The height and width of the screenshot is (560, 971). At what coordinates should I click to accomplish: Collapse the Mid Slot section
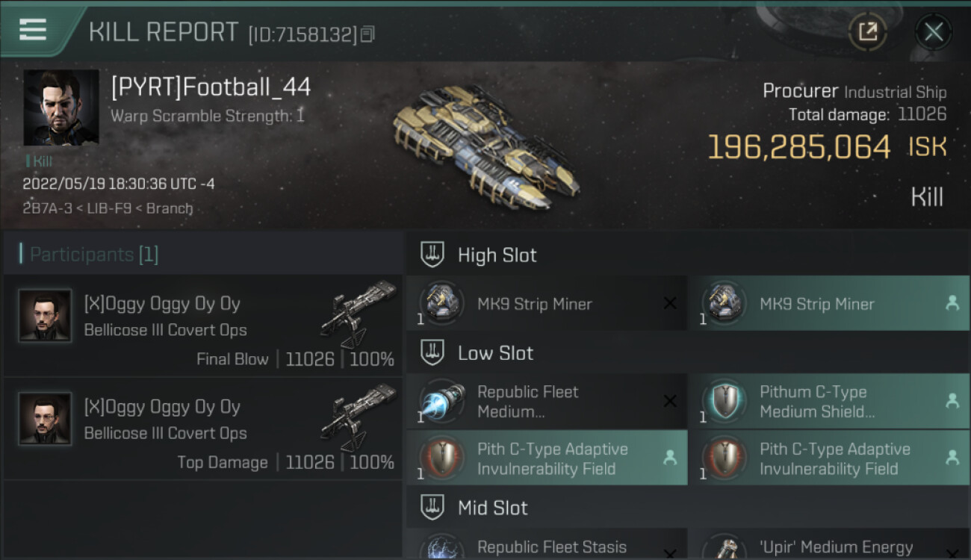(x=432, y=508)
